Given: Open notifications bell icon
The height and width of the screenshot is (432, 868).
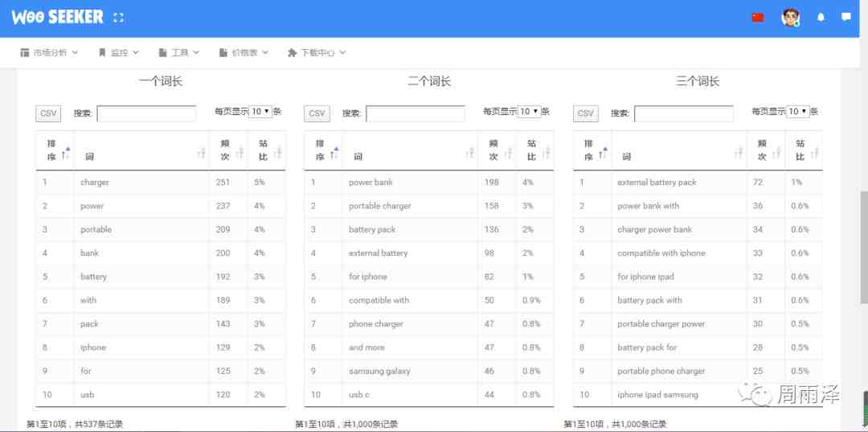Looking at the screenshot, I should (821, 17).
